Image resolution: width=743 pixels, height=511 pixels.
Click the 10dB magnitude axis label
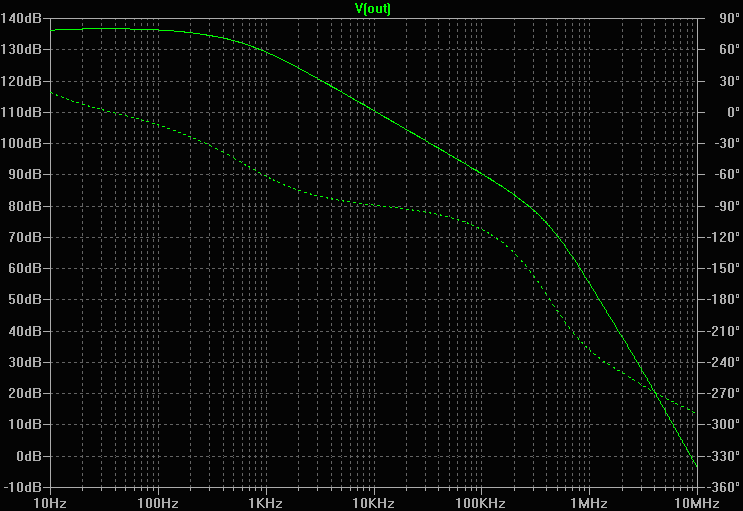[25, 424]
